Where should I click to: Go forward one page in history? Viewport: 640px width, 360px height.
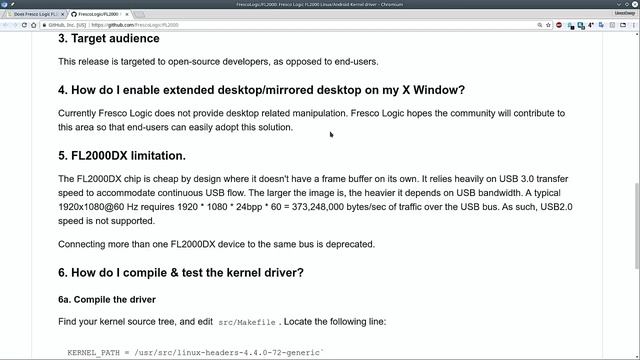coord(15,25)
